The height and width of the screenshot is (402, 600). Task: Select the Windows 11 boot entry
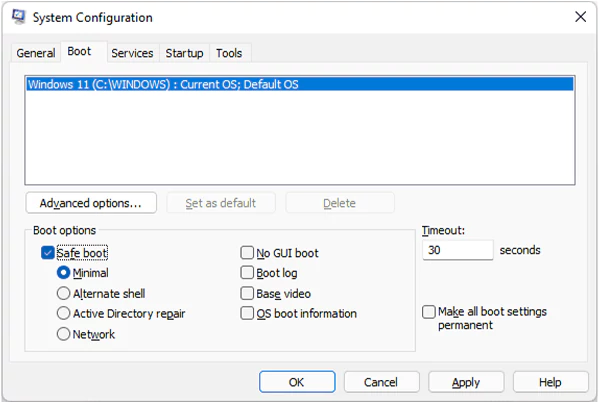[300, 84]
